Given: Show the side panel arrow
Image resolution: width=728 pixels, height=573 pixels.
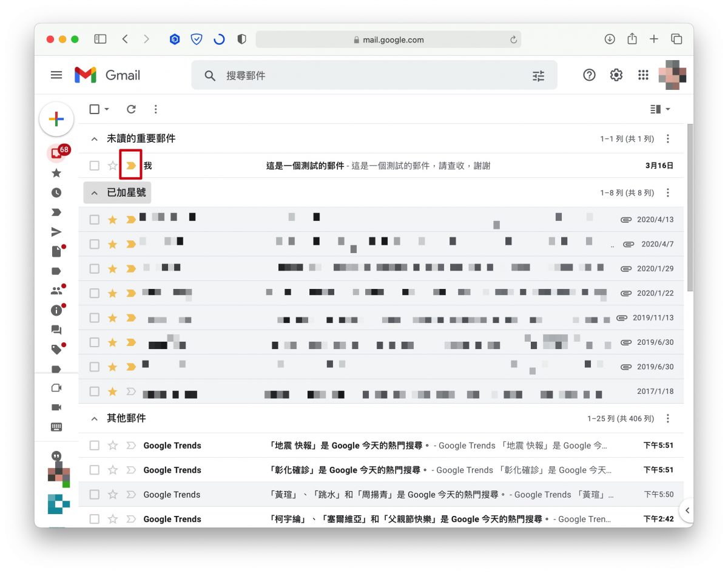Looking at the screenshot, I should coord(687,510).
